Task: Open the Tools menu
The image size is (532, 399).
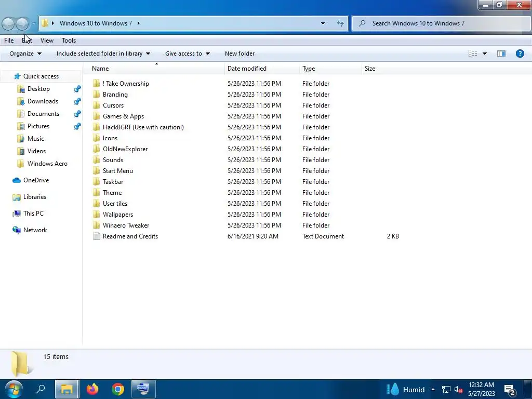Action: (x=69, y=41)
